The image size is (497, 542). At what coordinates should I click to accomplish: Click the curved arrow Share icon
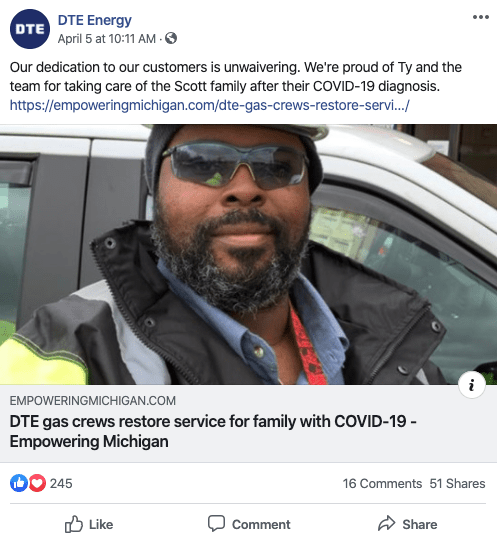[x=386, y=523]
